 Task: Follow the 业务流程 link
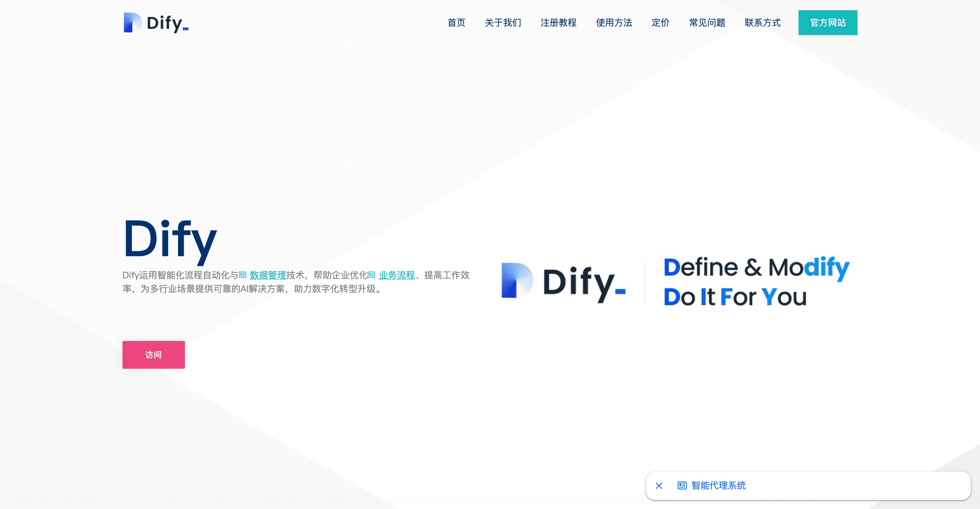(396, 275)
